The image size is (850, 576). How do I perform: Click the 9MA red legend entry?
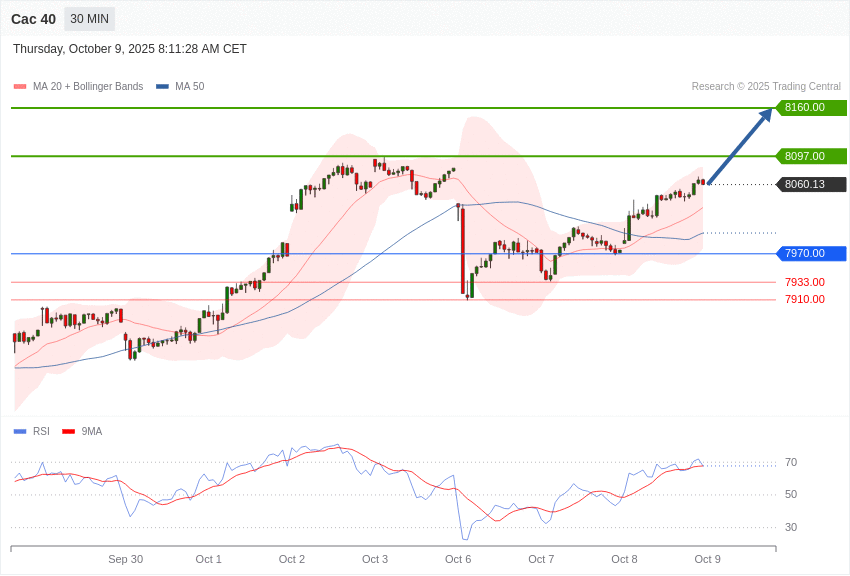click(91, 432)
